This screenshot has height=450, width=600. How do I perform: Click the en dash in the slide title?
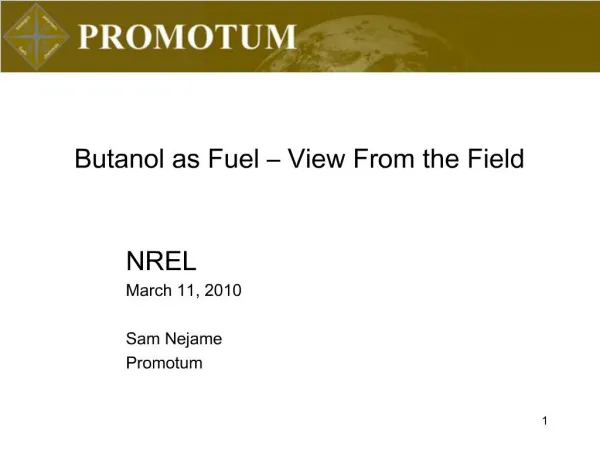point(273,161)
